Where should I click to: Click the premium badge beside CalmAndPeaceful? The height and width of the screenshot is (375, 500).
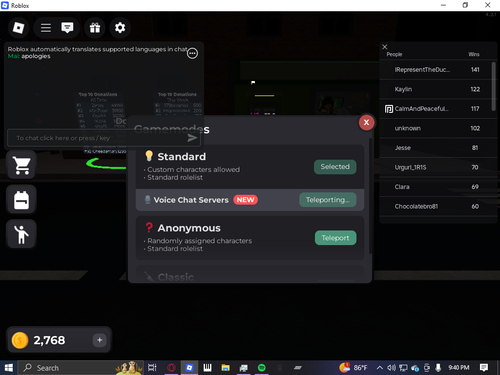[x=389, y=109]
